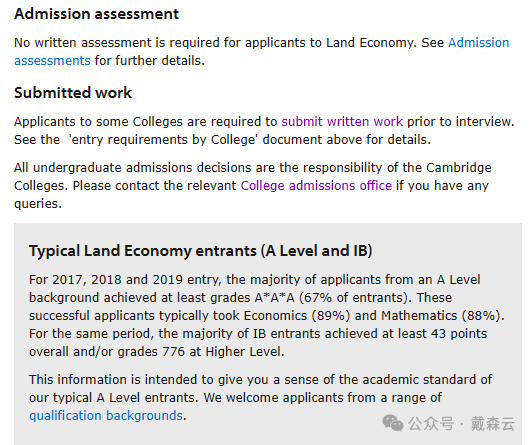
Task: Click the 'Economics (89%)' text
Action: (x=297, y=315)
